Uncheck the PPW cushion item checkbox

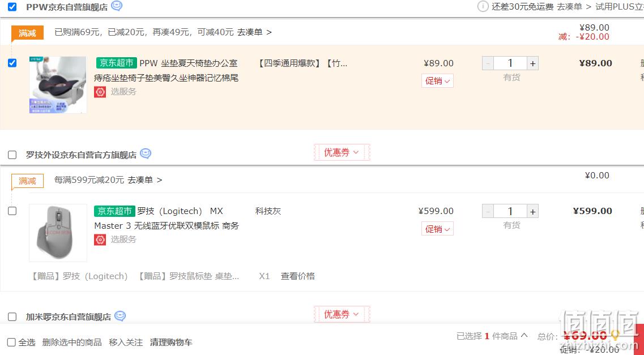click(12, 63)
